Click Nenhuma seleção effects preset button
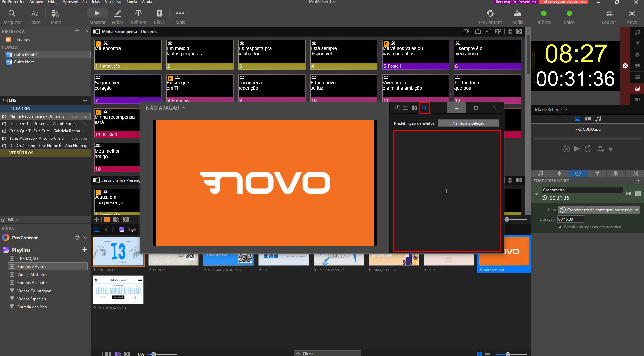644x356 pixels. [x=468, y=123]
